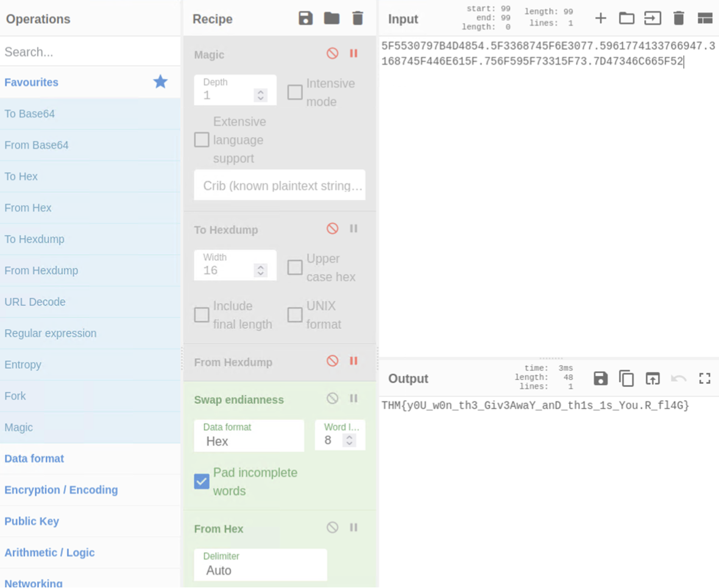This screenshot has width=719, height=588.
Task: Load a recipe with the folder icon
Action: [331, 18]
